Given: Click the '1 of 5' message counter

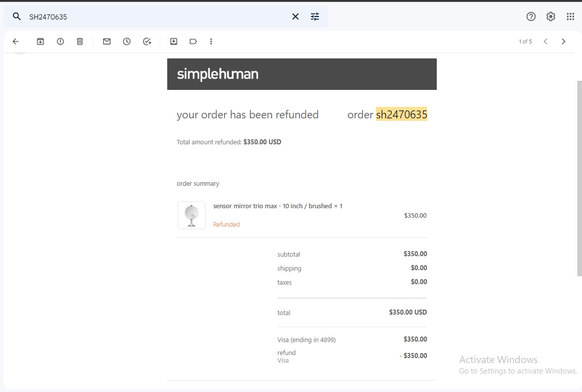Looking at the screenshot, I should [525, 41].
